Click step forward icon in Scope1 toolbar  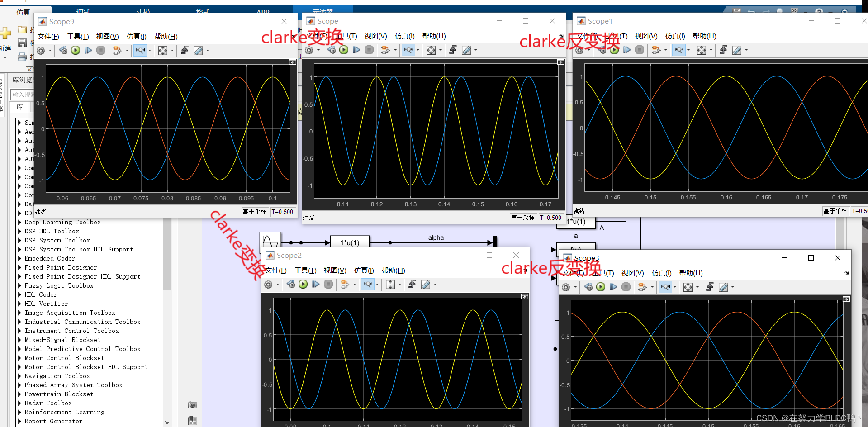(x=627, y=50)
